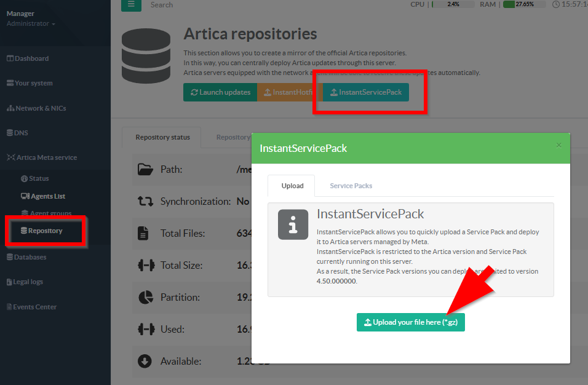Click the Synchronization arrows icon
Image resolution: width=588 pixels, height=385 pixels.
pos(145,201)
